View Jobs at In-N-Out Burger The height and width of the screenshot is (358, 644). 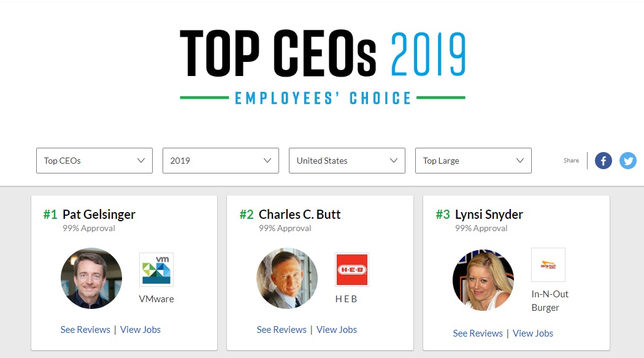click(533, 333)
